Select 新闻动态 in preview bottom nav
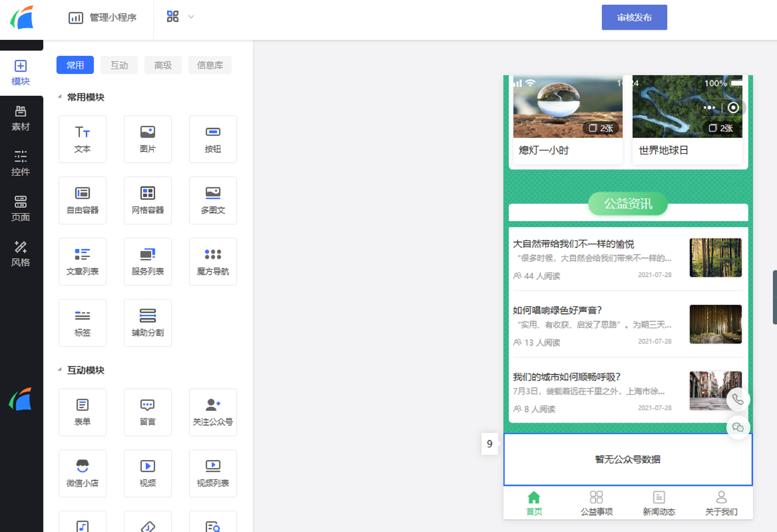777x532 pixels. point(659,503)
